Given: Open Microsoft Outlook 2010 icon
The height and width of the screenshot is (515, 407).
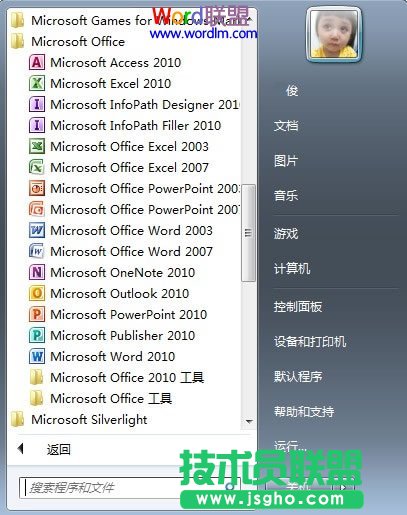Looking at the screenshot, I should (37, 293).
